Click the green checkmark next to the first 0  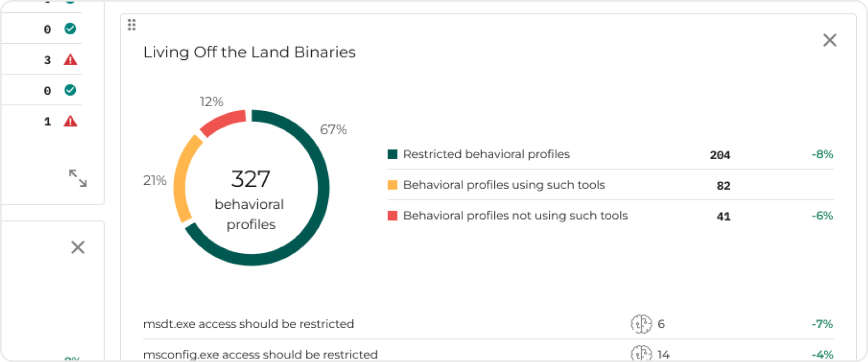click(70, 29)
